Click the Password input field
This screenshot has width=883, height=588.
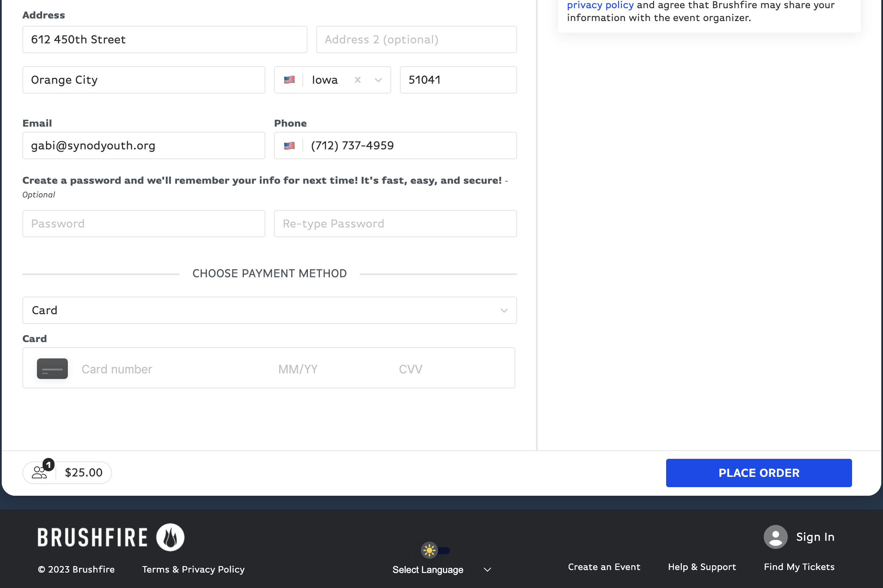point(144,224)
